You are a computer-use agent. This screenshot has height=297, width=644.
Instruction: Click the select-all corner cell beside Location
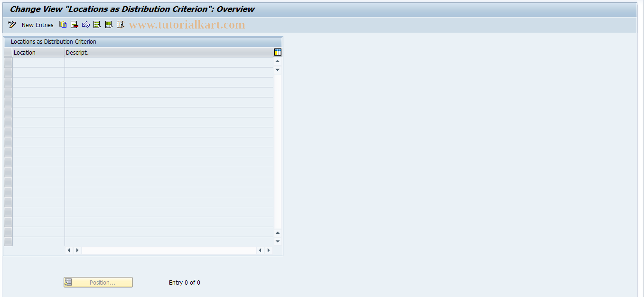[x=8, y=53]
